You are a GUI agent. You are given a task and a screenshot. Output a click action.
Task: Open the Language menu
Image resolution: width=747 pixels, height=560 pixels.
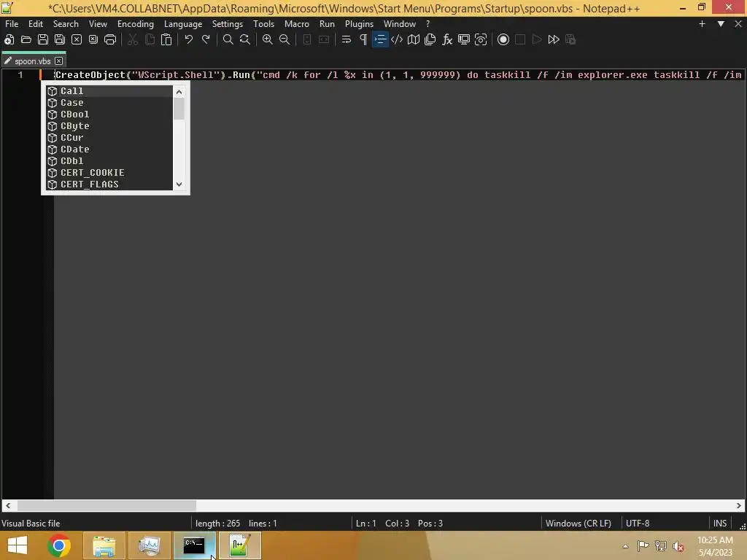tap(183, 24)
